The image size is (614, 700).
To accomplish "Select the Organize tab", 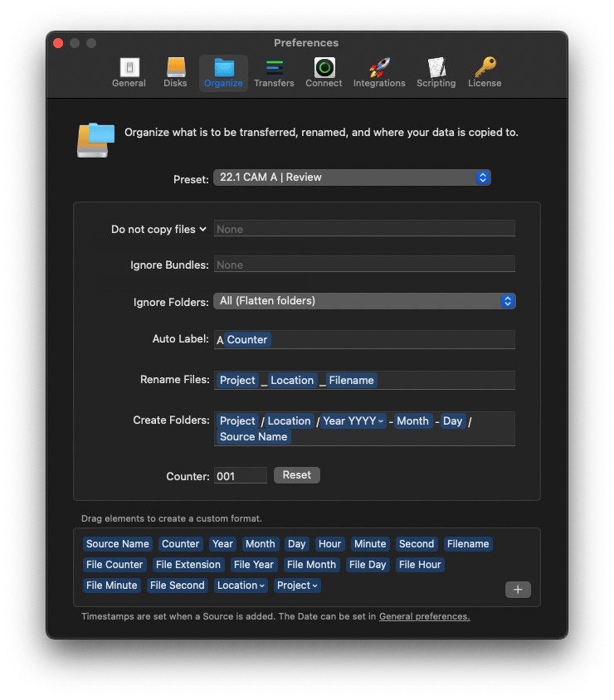I will [x=223, y=72].
